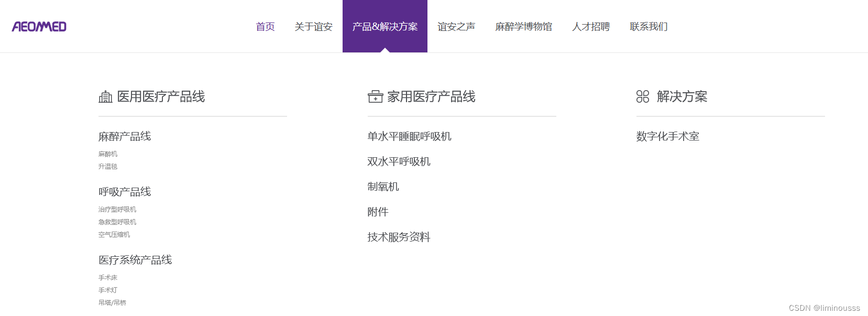This screenshot has width=868, height=316.
Task: Open the 治疗型呼吸机 link
Action: pos(117,210)
